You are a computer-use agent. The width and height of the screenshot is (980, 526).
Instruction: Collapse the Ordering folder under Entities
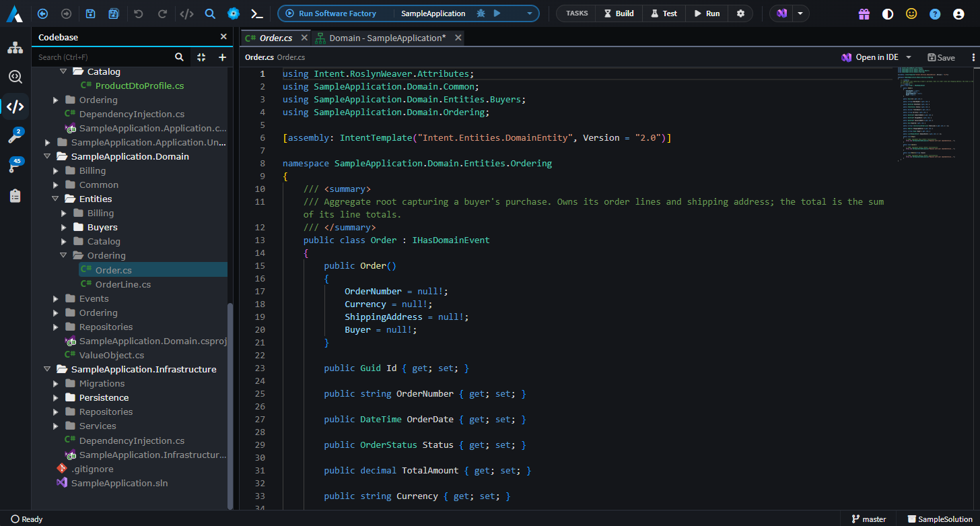click(x=63, y=255)
